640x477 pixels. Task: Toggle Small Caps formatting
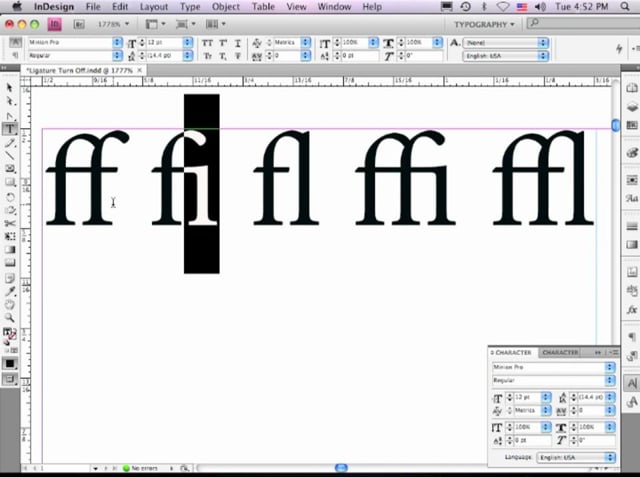tap(207, 55)
